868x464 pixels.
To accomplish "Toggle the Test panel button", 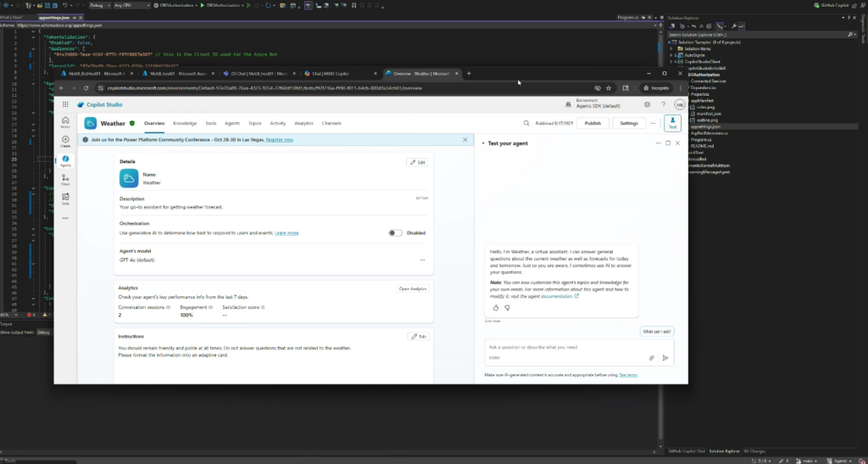I will (x=672, y=124).
